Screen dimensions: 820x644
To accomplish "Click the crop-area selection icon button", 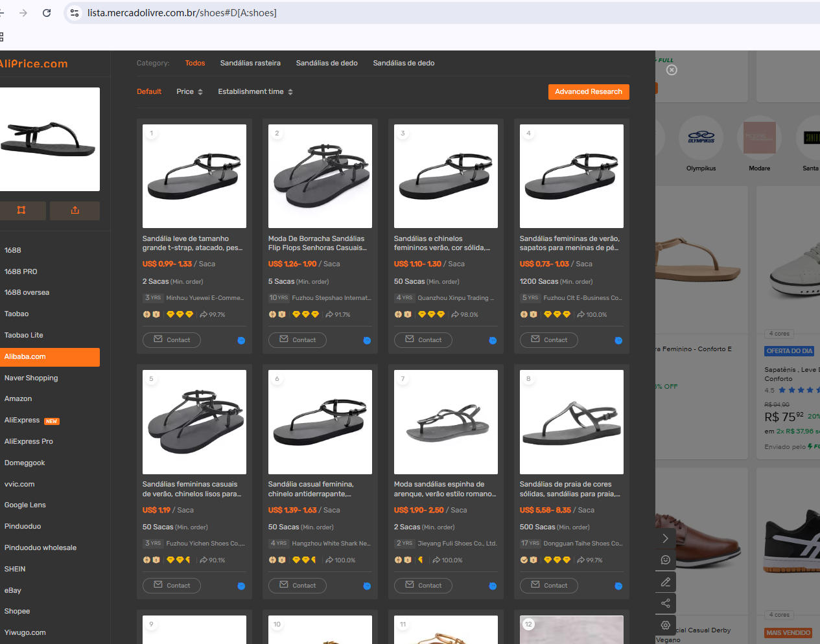I will 21,210.
